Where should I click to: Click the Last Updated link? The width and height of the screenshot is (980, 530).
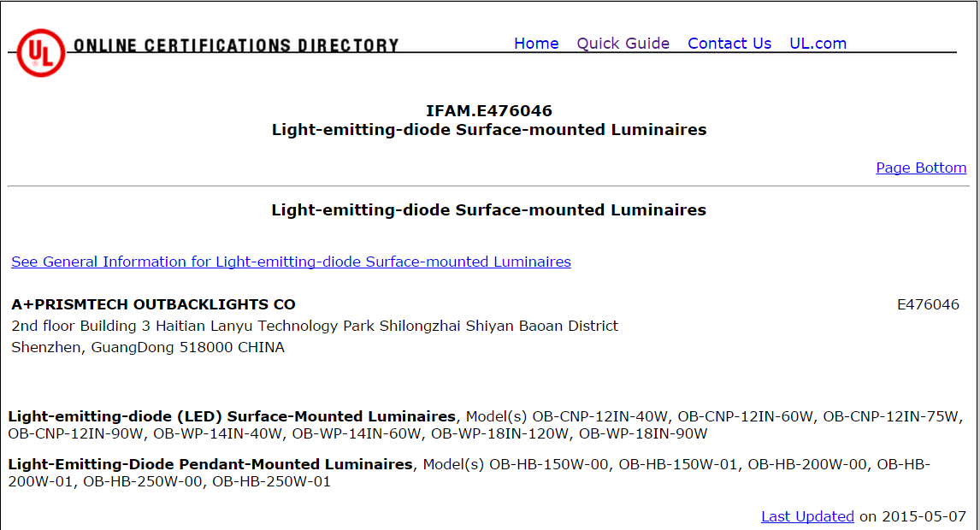(807, 516)
